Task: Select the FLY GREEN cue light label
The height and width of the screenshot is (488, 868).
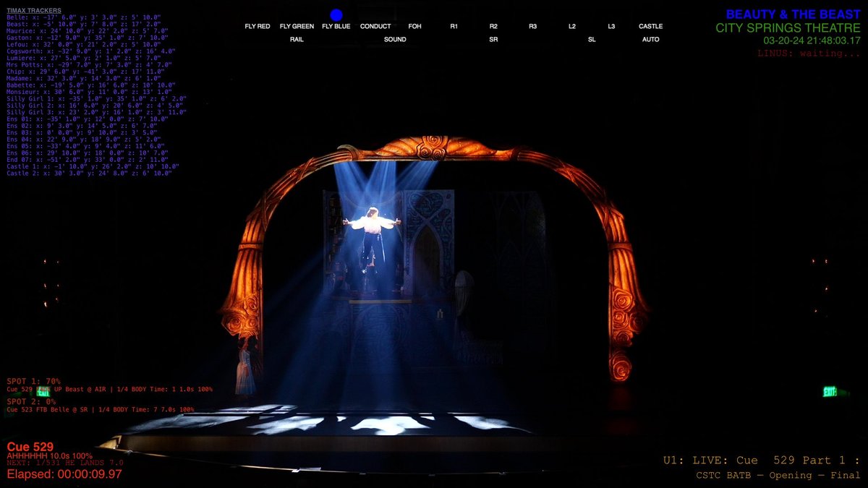Action: [297, 26]
